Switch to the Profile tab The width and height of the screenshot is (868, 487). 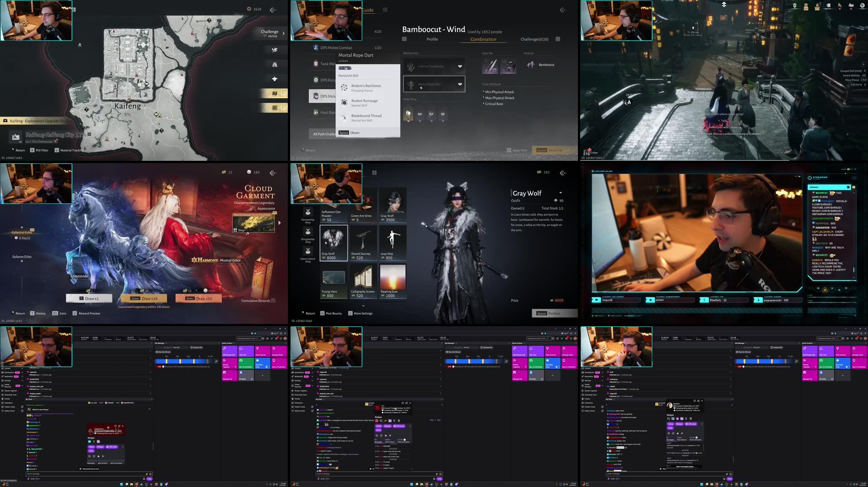pos(432,39)
